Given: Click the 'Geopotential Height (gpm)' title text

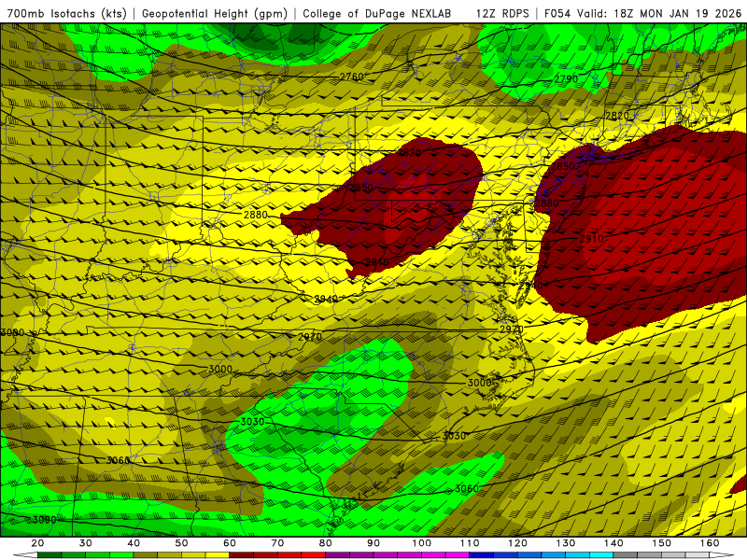Looking at the screenshot, I should point(215,14).
